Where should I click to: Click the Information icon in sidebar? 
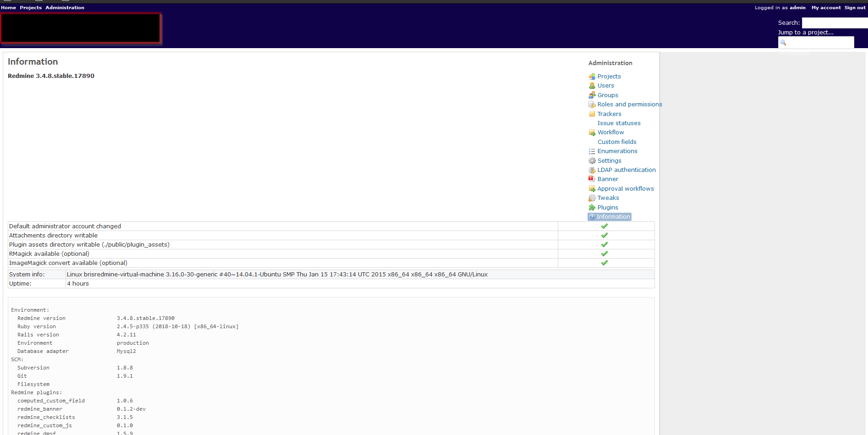click(592, 217)
